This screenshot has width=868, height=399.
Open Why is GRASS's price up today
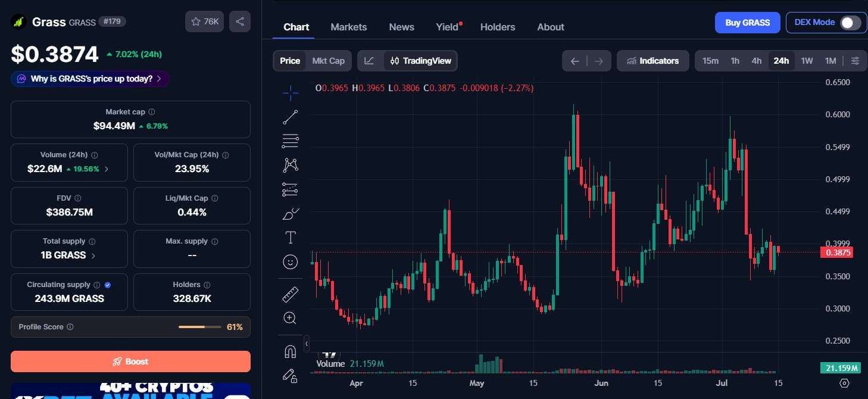(x=90, y=79)
